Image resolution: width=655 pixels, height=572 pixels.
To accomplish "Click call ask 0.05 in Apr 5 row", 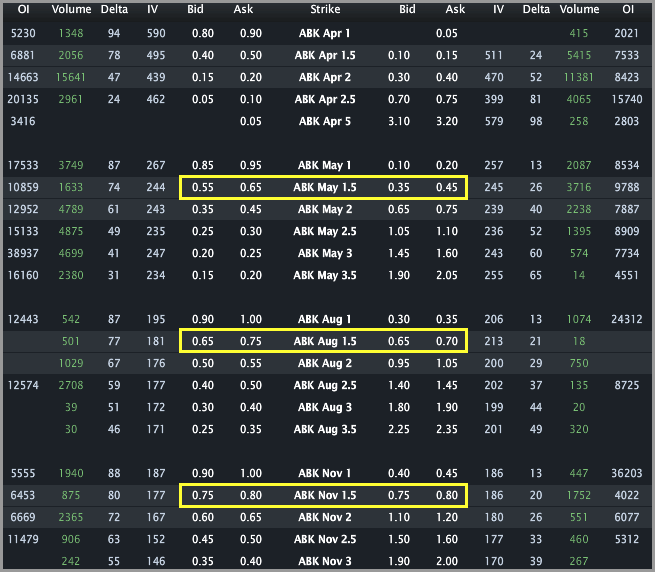I will coord(251,122).
